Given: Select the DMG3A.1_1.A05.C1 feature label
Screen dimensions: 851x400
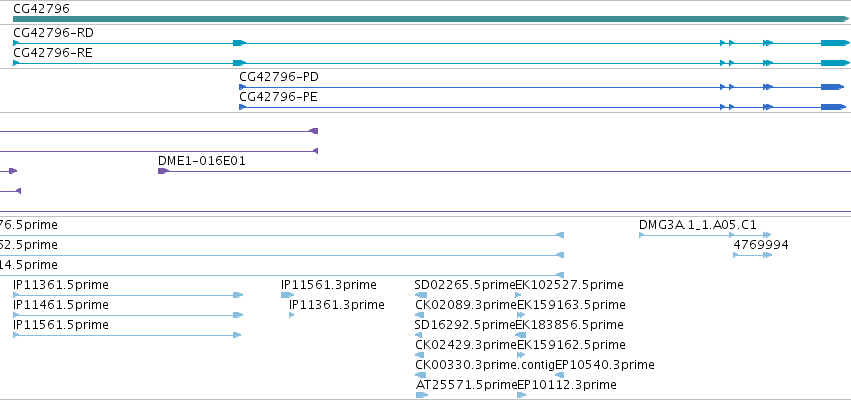Looking at the screenshot, I should point(698,225).
